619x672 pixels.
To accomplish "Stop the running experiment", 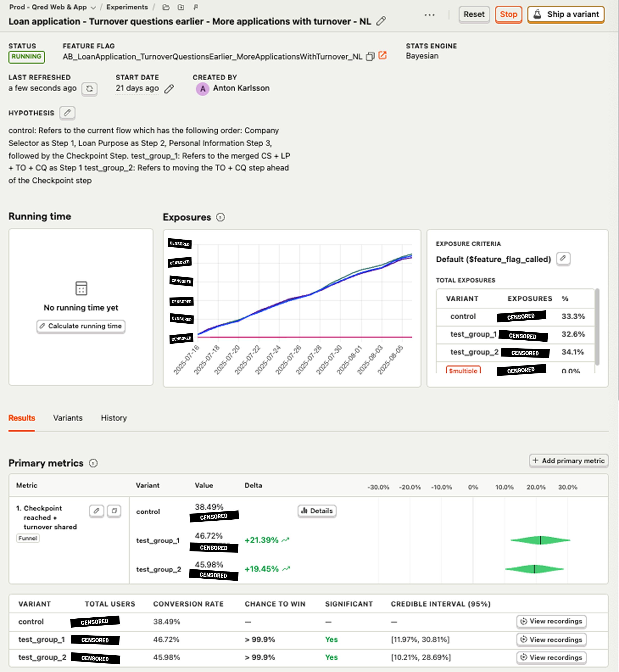I will 508,14.
